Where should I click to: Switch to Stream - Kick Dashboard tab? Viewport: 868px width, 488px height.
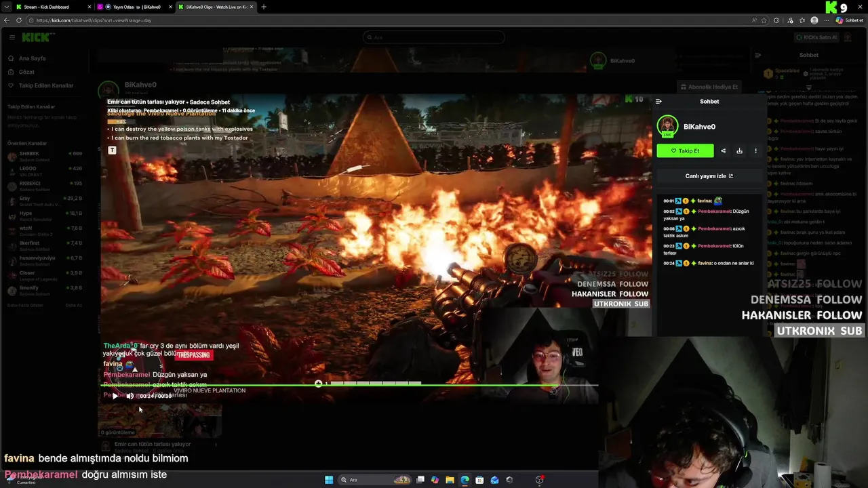pyautogui.click(x=52, y=7)
